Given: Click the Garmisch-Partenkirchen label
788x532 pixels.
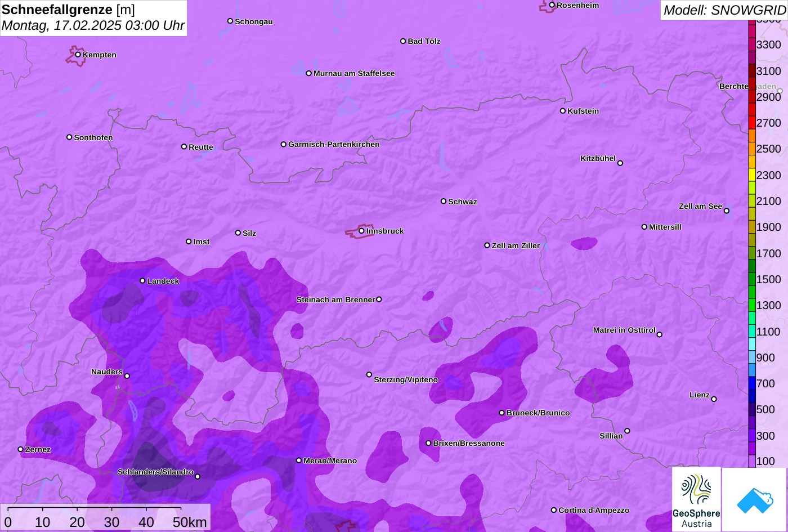Looking at the screenshot, I should (x=334, y=144).
